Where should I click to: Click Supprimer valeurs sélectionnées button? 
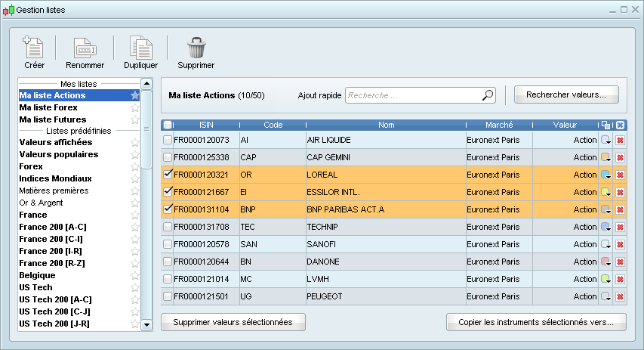tap(233, 322)
